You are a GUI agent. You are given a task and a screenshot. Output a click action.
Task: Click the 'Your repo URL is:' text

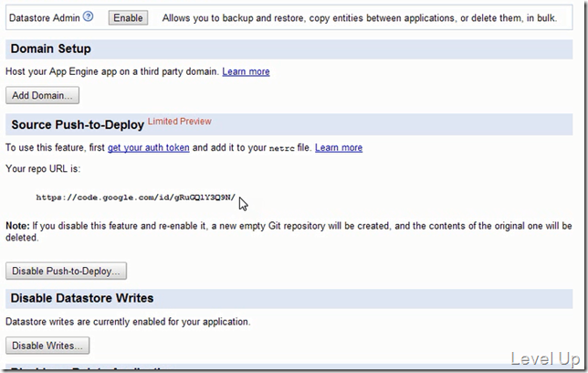pyautogui.click(x=43, y=168)
